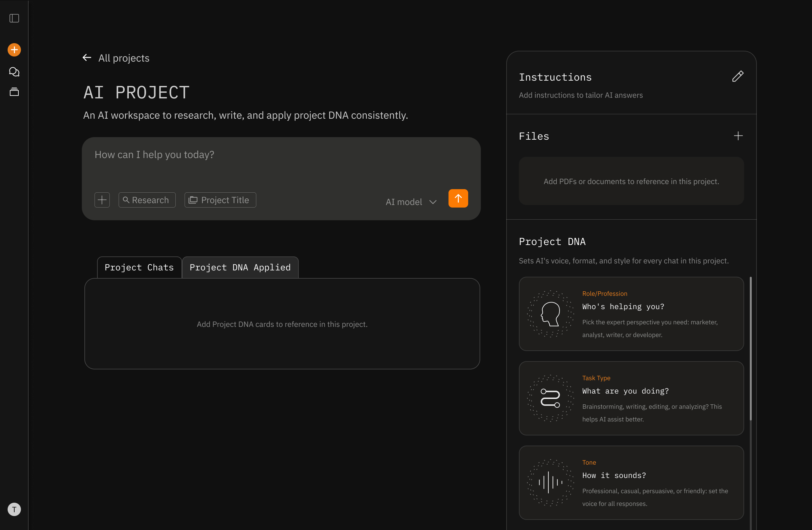The image size is (812, 530).
Task: Edit Instructions with the pencil icon
Action: point(738,76)
